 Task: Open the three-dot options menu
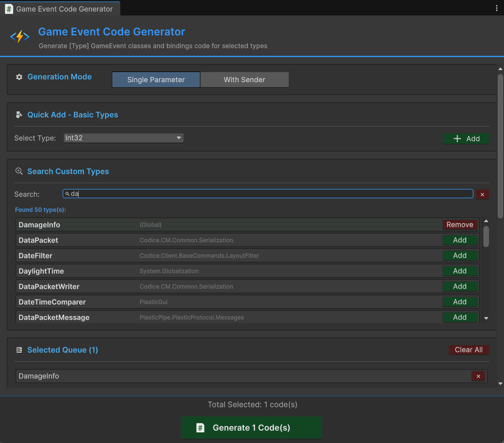(x=497, y=8)
